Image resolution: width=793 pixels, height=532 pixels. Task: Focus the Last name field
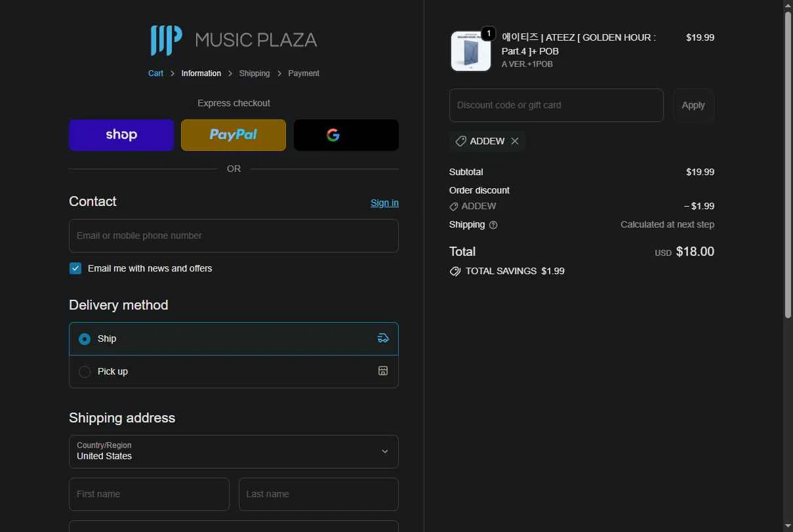pos(318,494)
